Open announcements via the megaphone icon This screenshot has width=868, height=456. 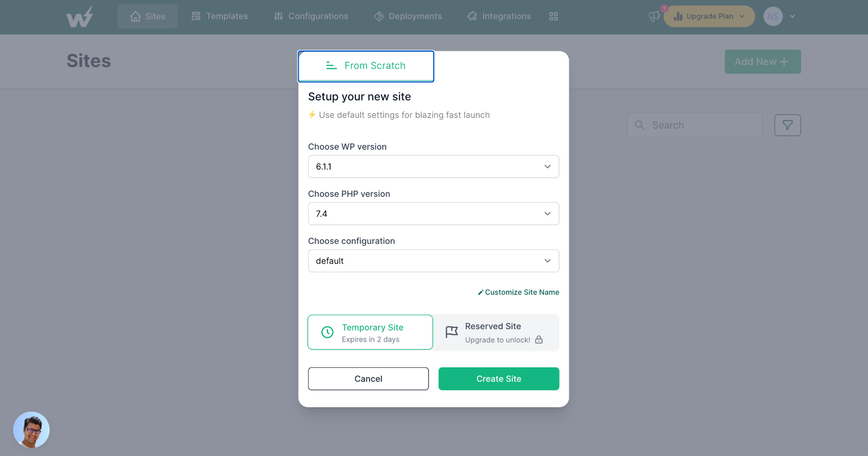pos(654,16)
